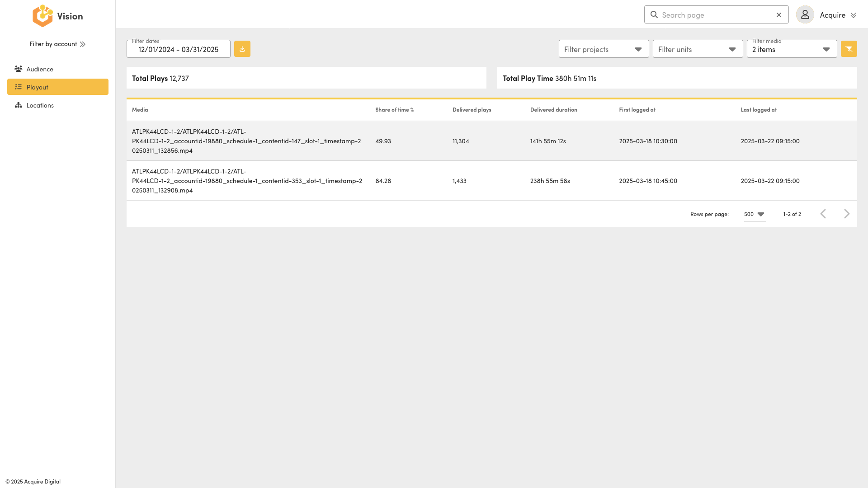Viewport: 868px width, 488px height.
Task: Click first logged 2025-03-18 10:30:00
Action: click(648, 141)
